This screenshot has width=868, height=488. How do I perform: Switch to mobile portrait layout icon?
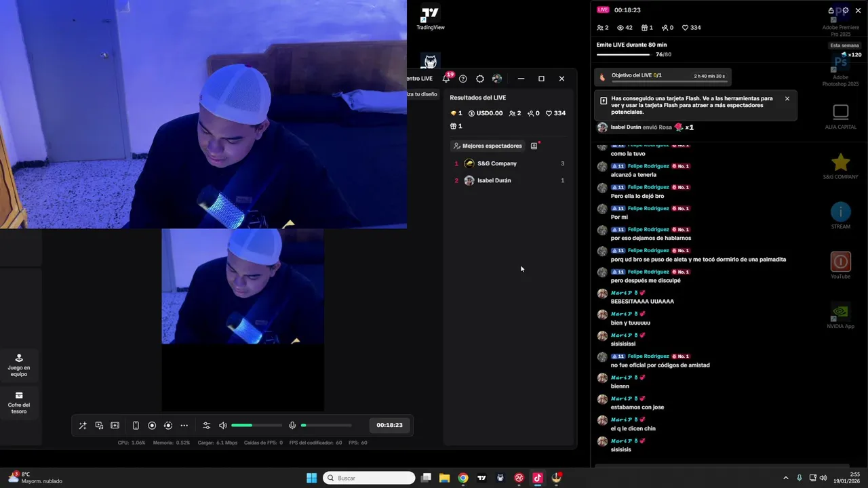pyautogui.click(x=136, y=426)
